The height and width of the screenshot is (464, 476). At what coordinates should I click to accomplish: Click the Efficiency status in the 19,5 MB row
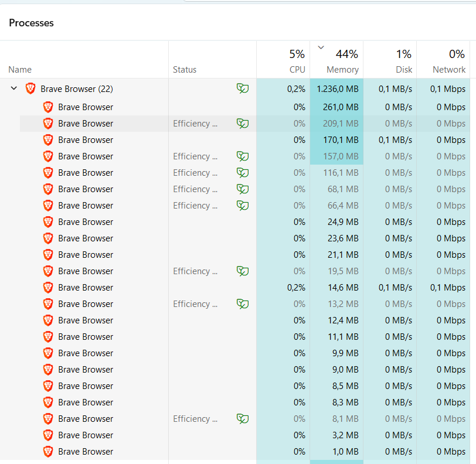[x=195, y=271]
